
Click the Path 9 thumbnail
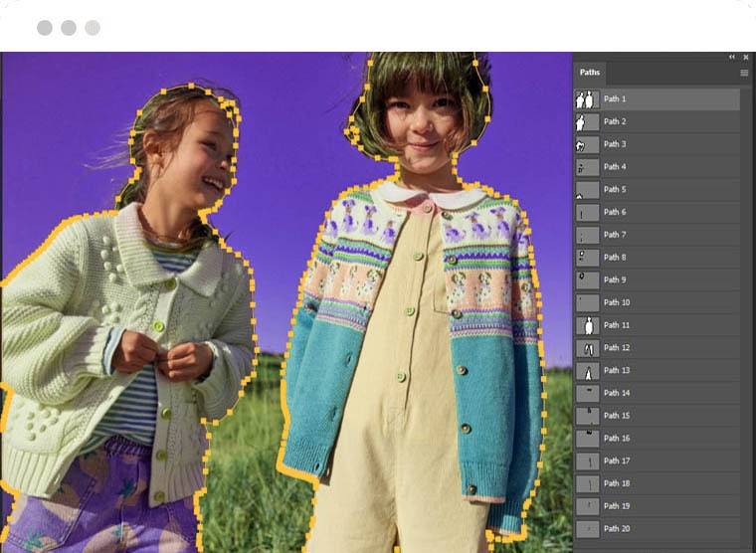587,279
